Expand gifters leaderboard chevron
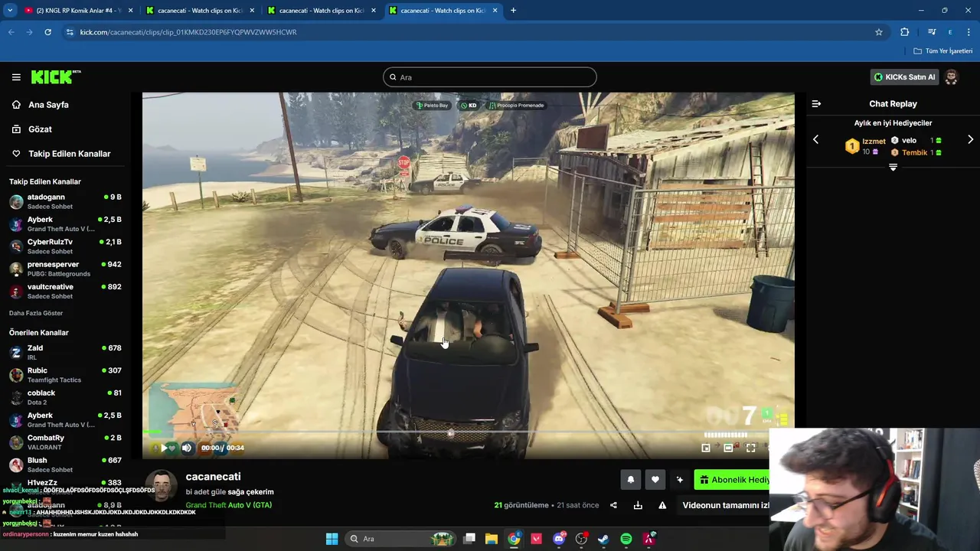Viewport: 980px width, 551px height. click(893, 167)
